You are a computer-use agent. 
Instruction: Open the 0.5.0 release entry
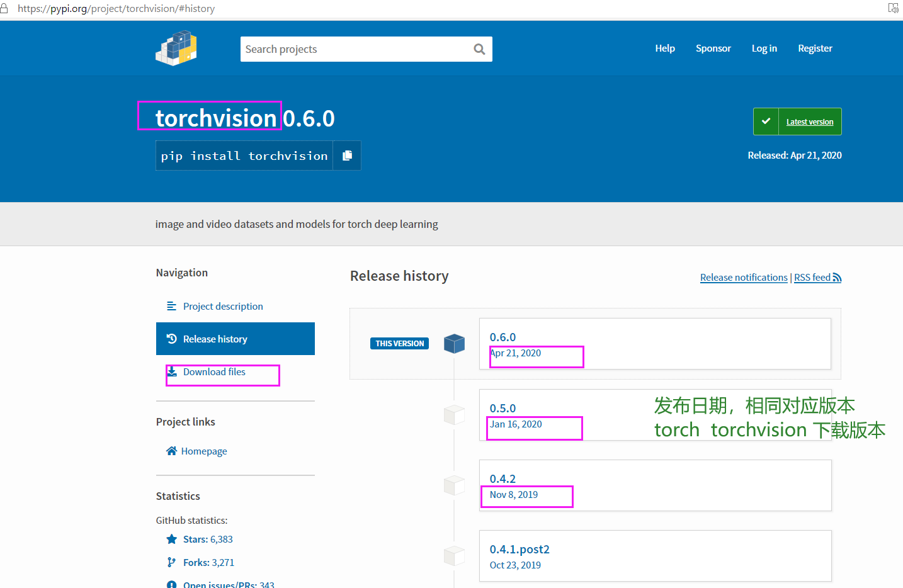tap(503, 408)
